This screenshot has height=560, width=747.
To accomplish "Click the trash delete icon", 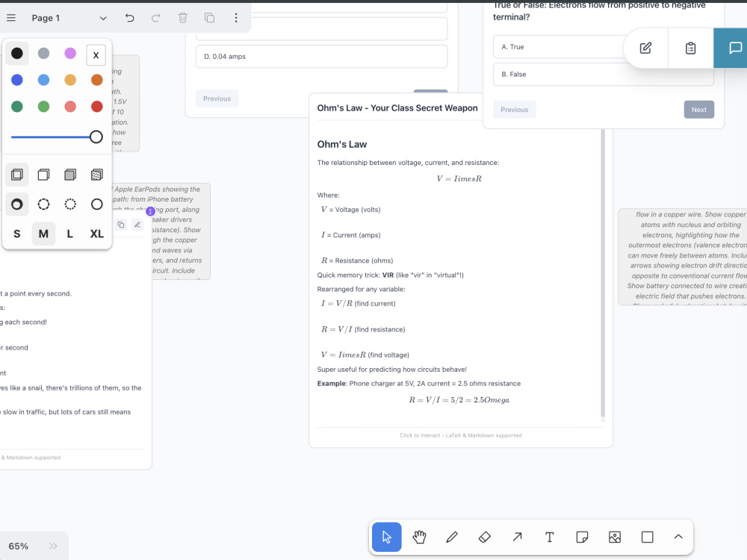I will coord(182,18).
